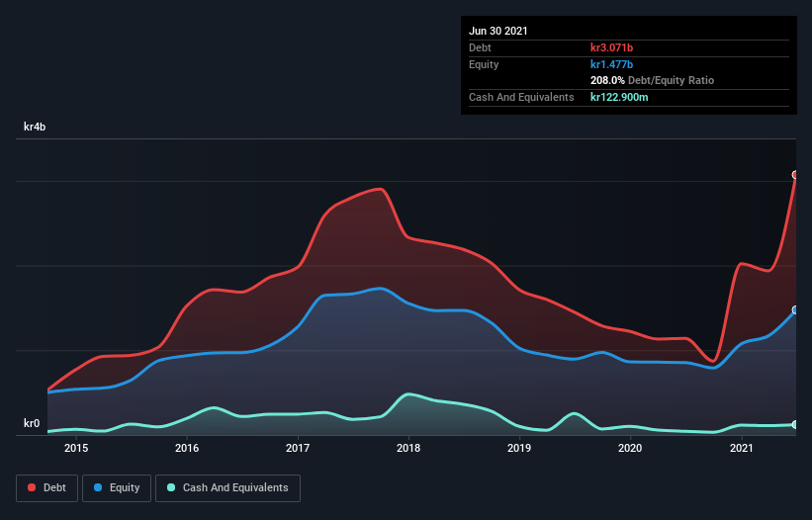
Task: Click the kr122.900m cash value
Action: [x=619, y=97]
